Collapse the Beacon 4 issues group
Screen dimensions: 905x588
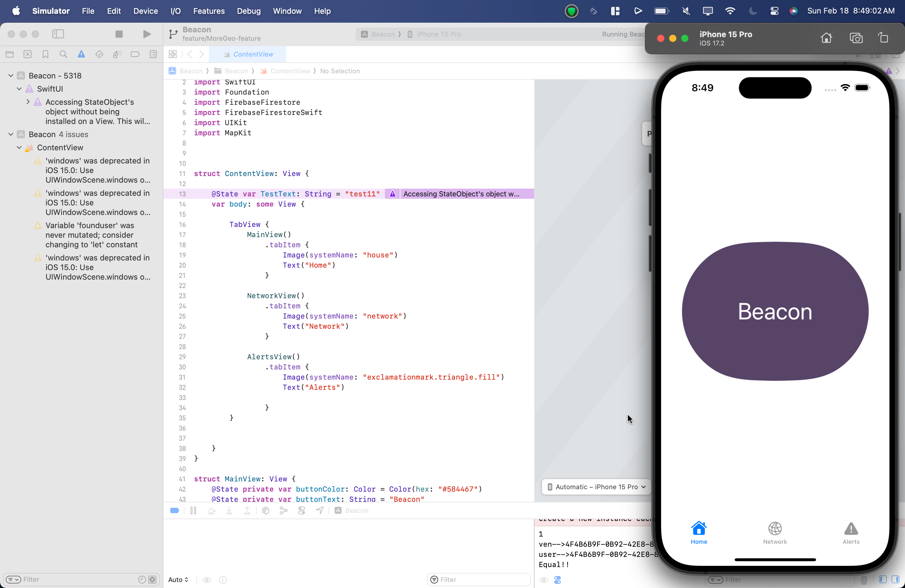click(x=11, y=134)
